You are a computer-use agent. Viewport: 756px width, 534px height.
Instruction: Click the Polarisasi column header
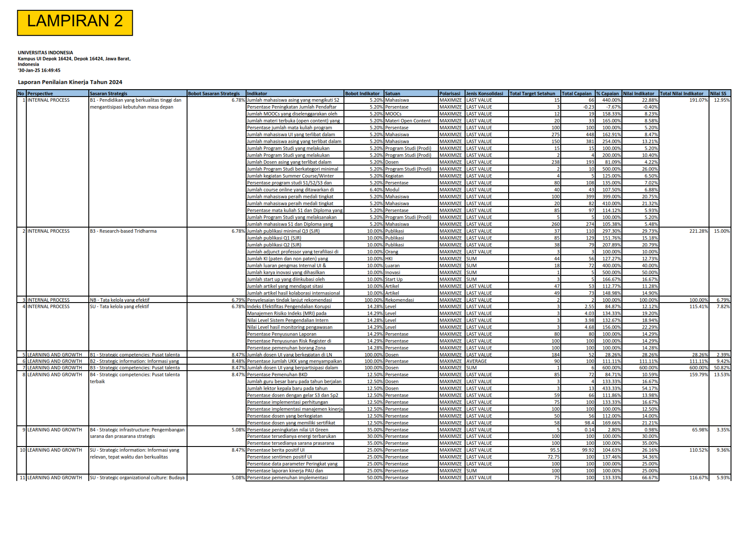coord(450,94)
